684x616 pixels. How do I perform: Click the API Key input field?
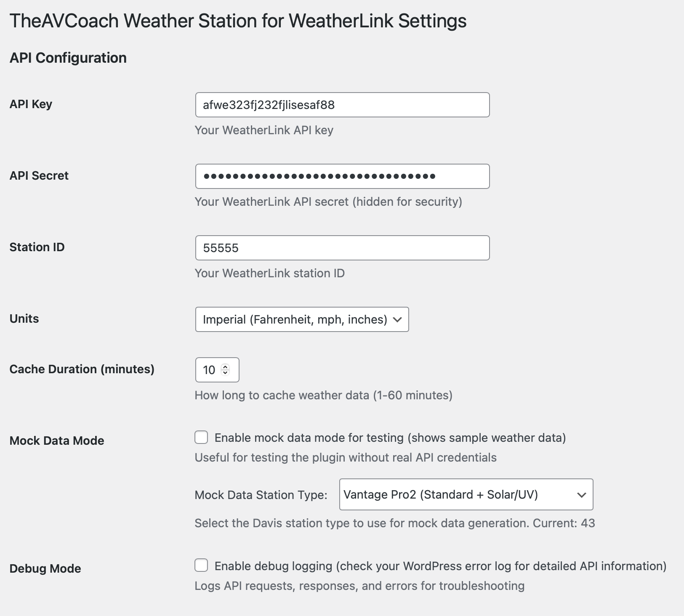pyautogui.click(x=342, y=105)
